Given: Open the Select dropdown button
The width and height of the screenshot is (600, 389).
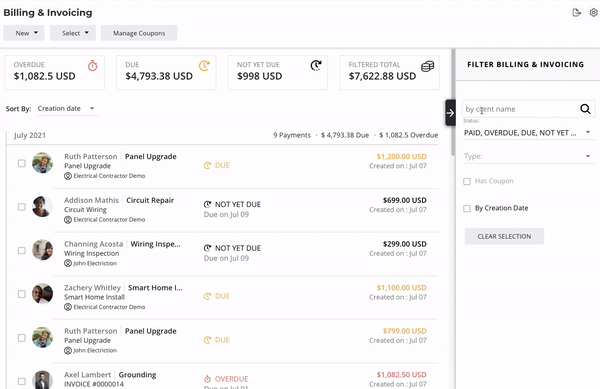Looking at the screenshot, I should point(73,33).
